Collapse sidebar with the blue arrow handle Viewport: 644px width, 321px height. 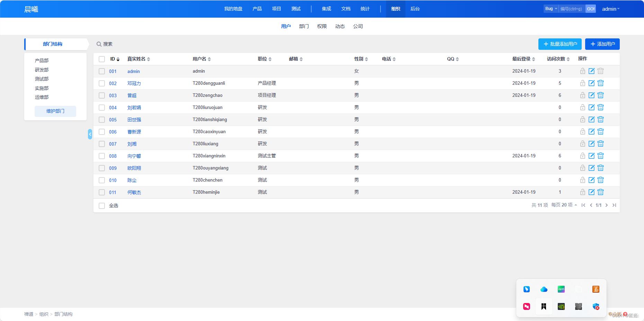click(x=90, y=134)
